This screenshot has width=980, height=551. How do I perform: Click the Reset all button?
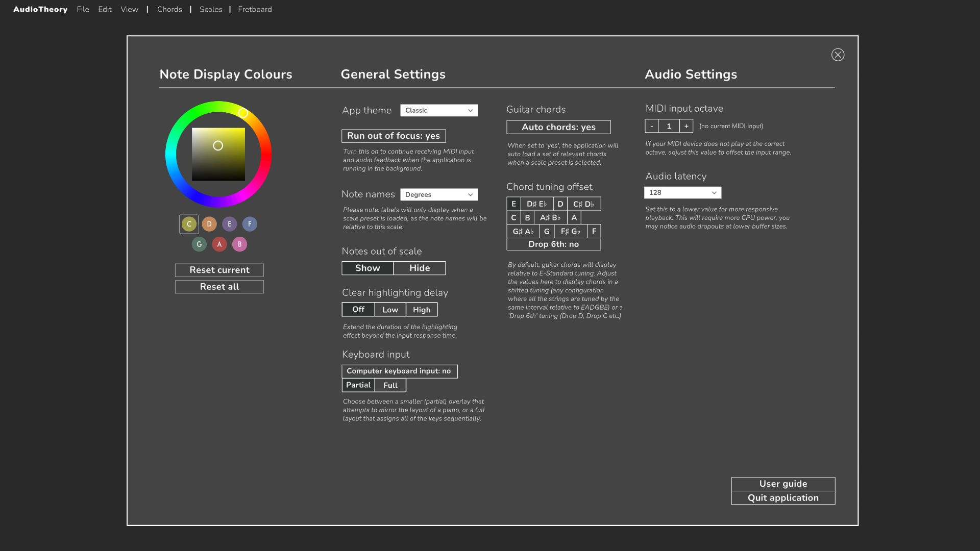coord(219,286)
